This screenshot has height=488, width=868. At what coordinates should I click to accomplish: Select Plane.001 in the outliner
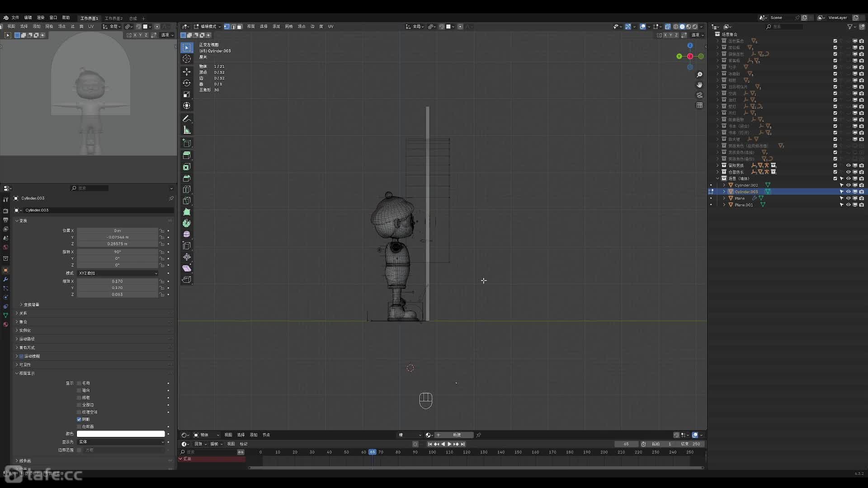(x=744, y=205)
